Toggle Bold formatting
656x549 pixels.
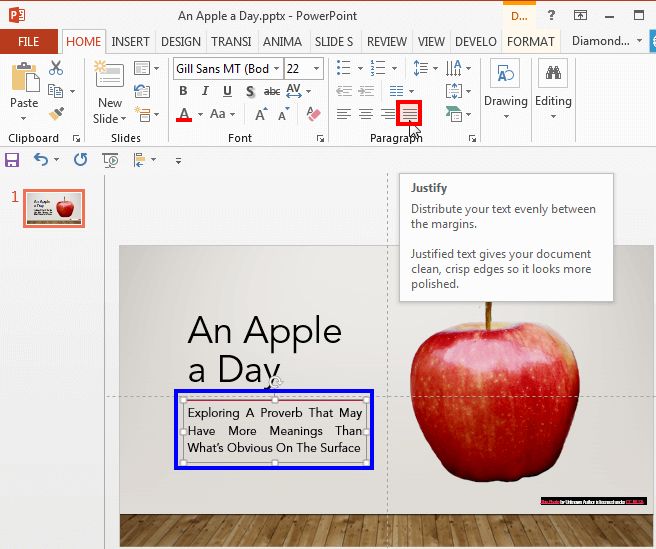click(x=183, y=91)
